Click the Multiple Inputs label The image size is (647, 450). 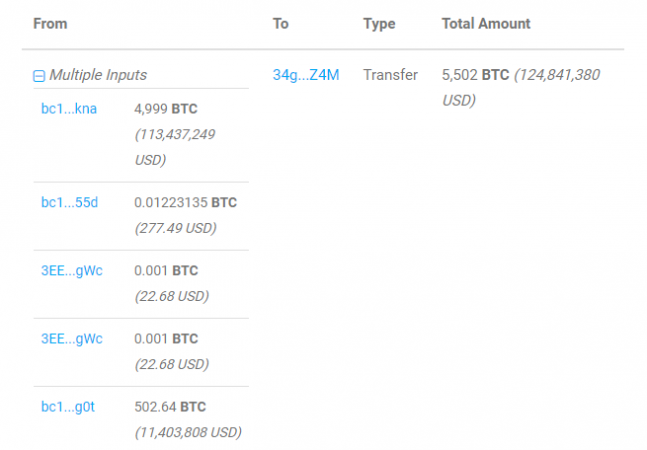(98, 75)
